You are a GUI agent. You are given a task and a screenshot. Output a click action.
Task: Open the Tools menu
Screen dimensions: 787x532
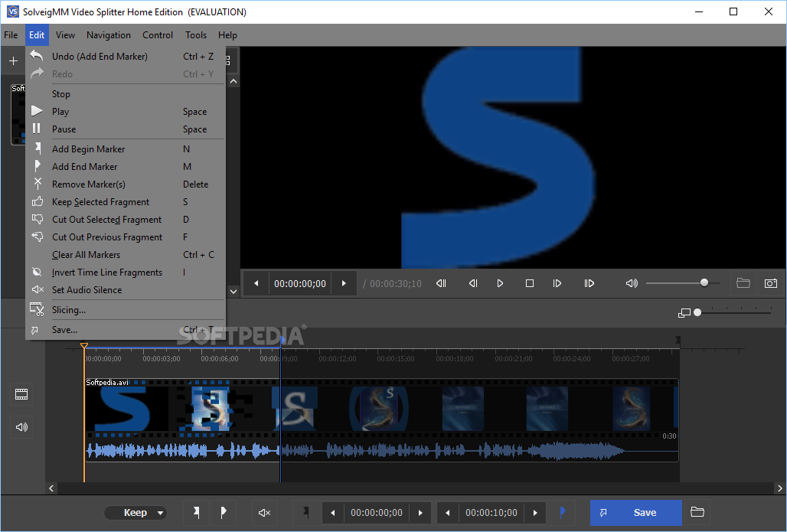[196, 35]
